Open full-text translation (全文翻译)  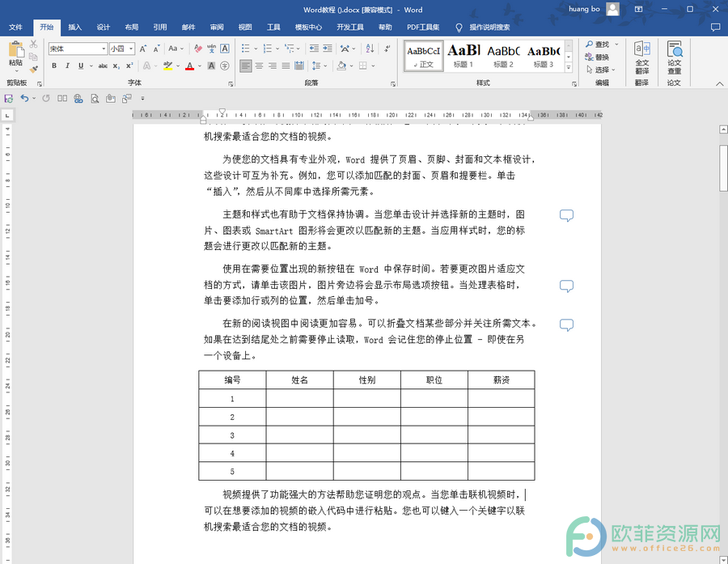point(642,57)
